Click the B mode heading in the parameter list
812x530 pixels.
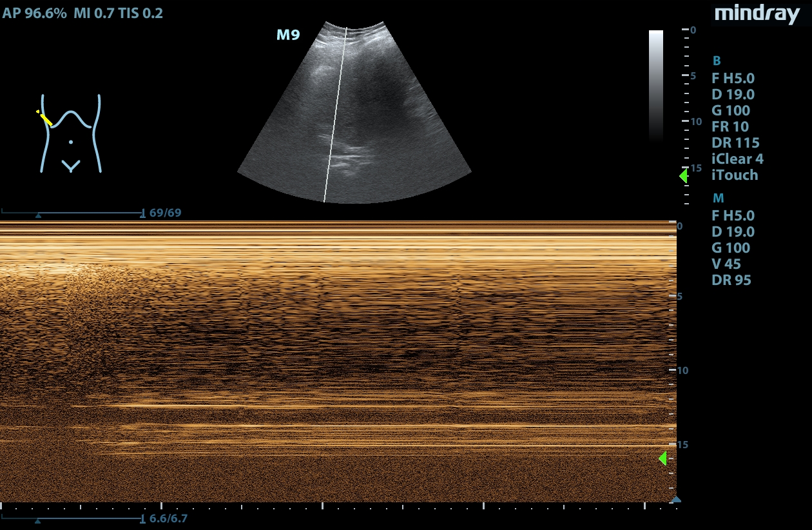pyautogui.click(x=717, y=61)
